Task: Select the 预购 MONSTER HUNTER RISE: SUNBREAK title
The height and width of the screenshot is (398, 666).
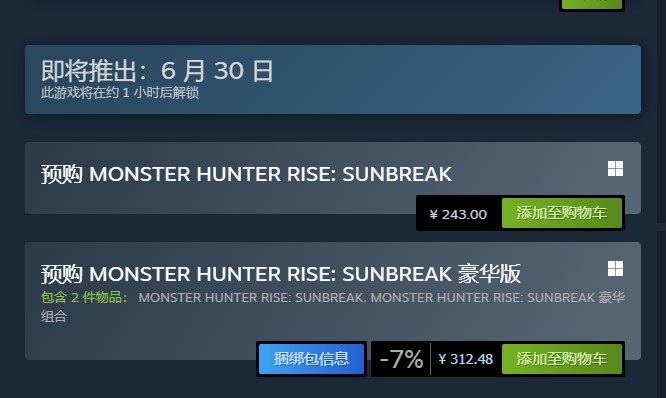Action: (x=246, y=174)
